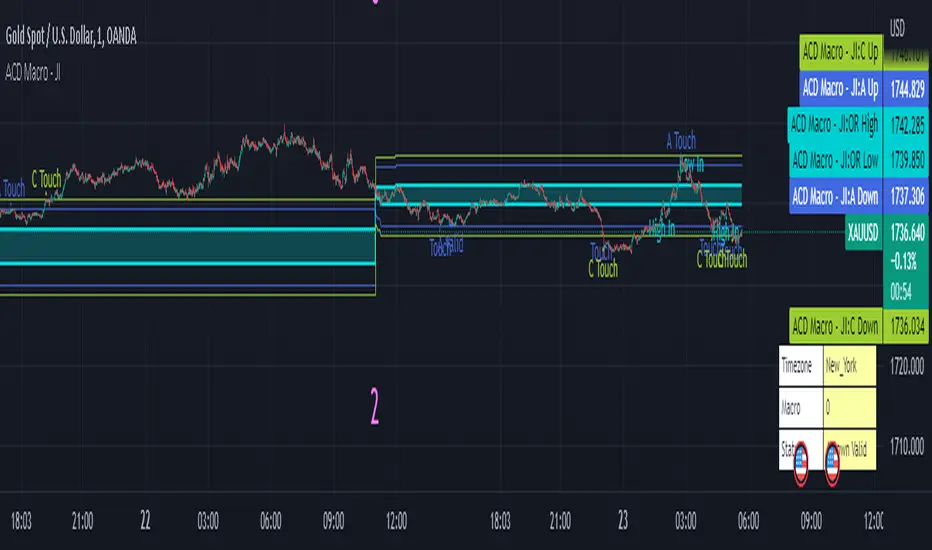Viewport: 932px width, 550px height.
Task: Click the US flag event icon overlapping the State cell
Action: coord(801,464)
